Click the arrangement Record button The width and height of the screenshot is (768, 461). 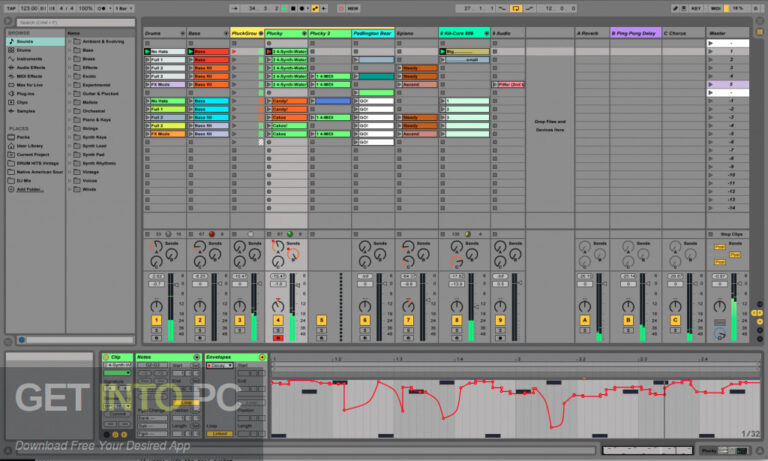[302, 8]
